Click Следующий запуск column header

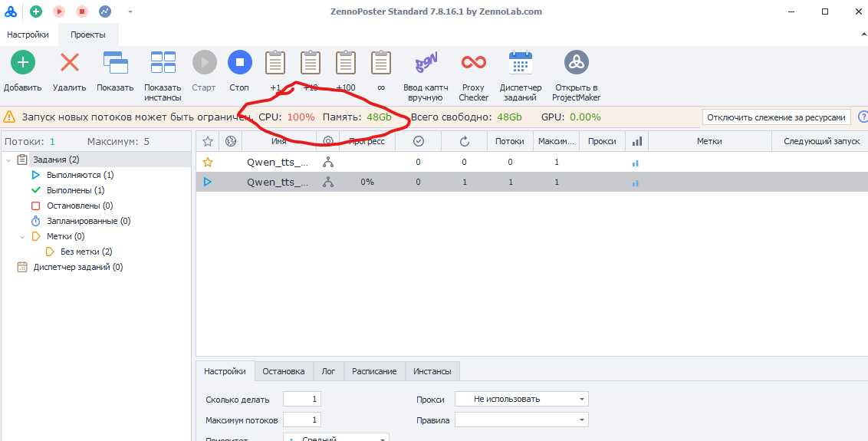(x=821, y=141)
